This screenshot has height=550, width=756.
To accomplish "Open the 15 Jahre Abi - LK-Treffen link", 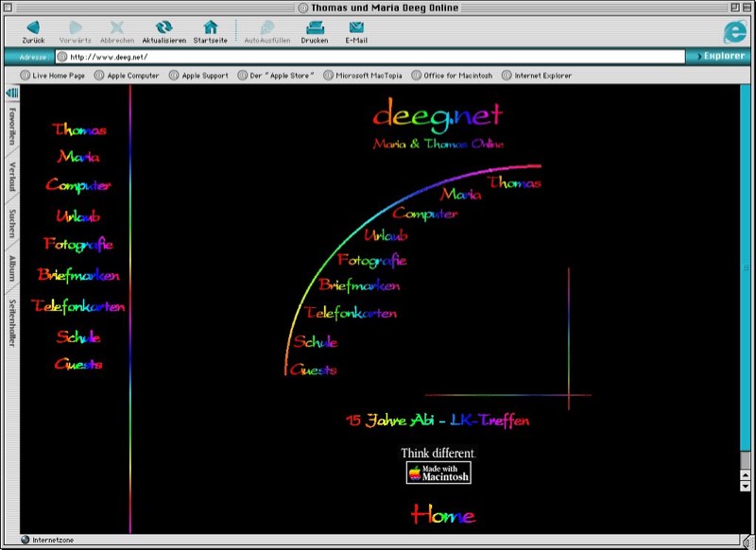I will pyautogui.click(x=438, y=421).
